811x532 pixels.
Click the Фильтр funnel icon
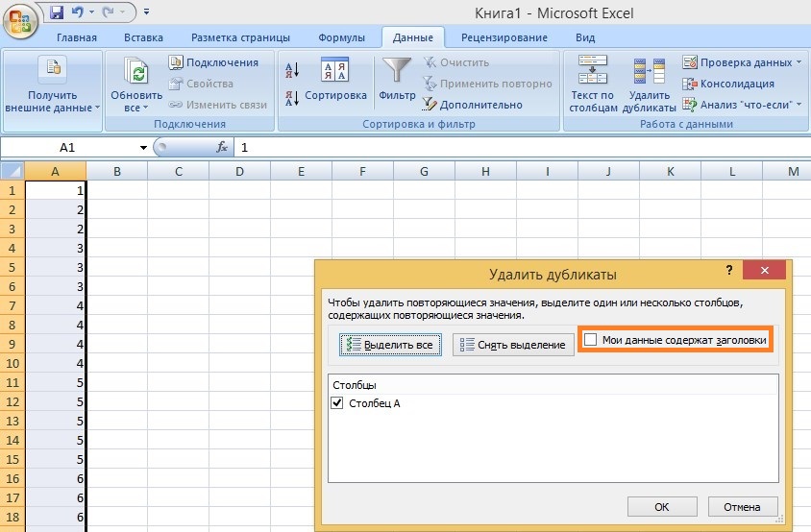pos(397,71)
